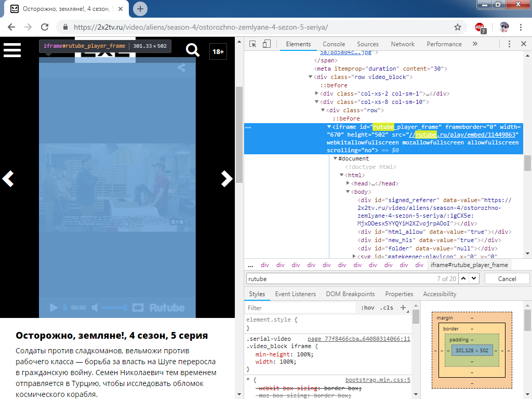Open the page_77f8466cba stylesheet link
This screenshot has width=532, height=399.
[x=358, y=339]
